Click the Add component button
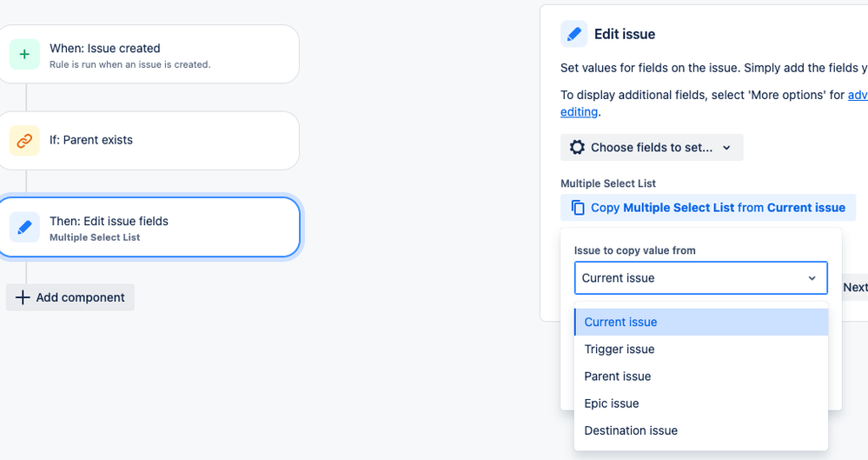This screenshot has height=460, width=868. [70, 297]
